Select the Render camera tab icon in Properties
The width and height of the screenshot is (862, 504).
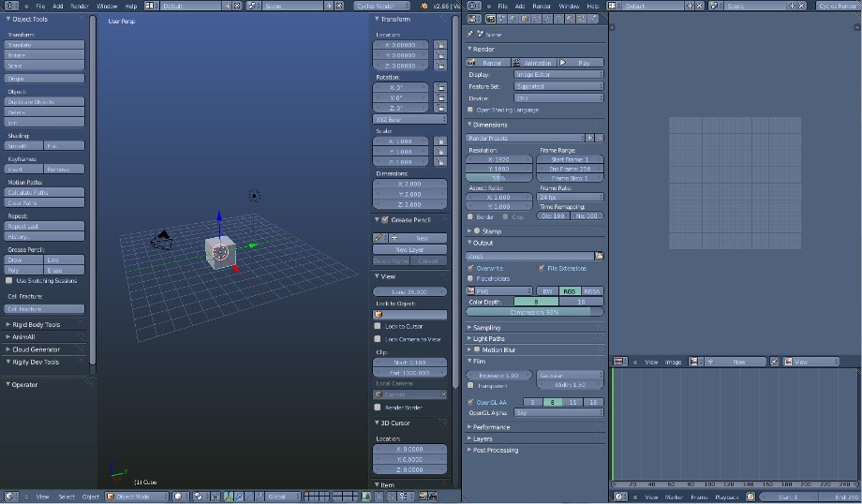click(491, 19)
